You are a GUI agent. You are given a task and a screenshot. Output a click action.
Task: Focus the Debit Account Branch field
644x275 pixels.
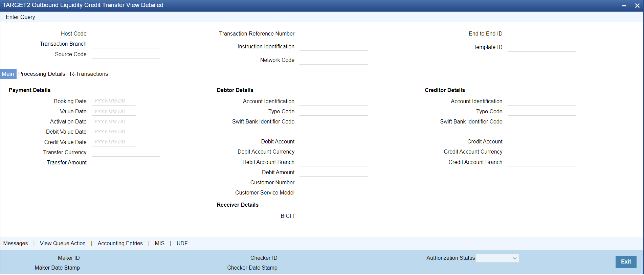click(334, 162)
